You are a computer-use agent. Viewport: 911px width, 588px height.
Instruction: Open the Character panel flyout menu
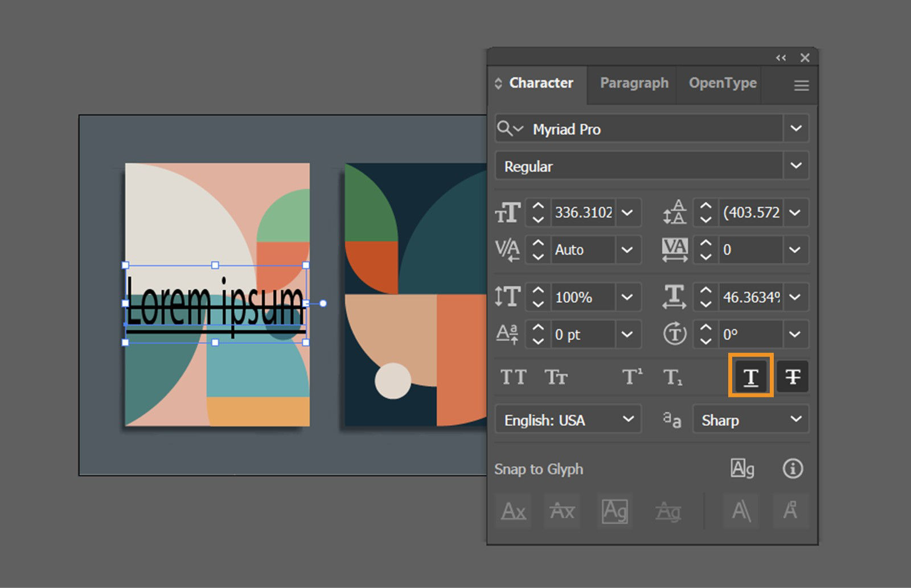coord(801,85)
